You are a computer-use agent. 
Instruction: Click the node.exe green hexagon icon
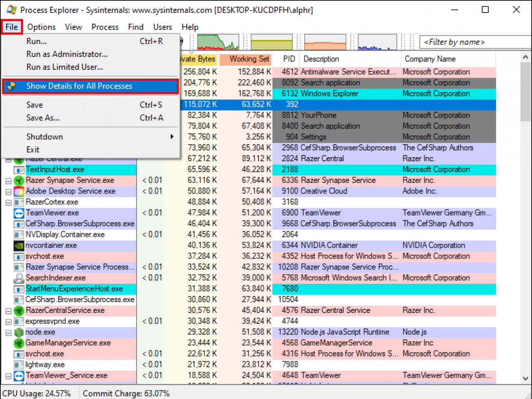click(x=19, y=332)
